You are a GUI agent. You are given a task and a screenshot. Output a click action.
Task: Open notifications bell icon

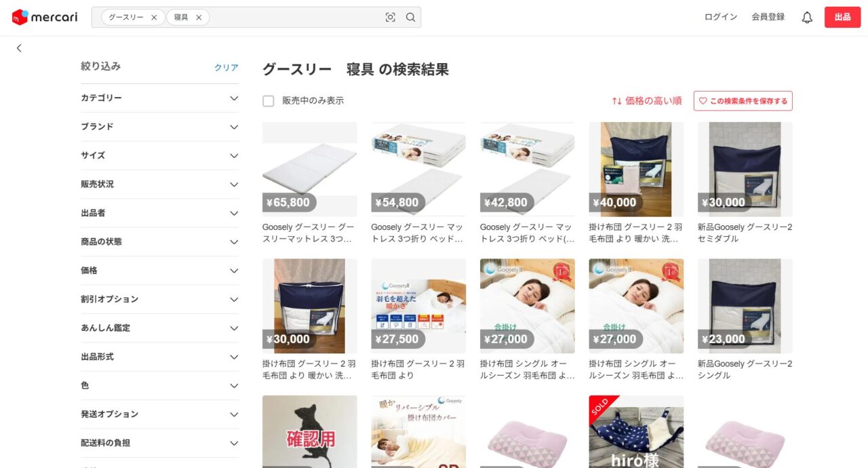point(807,18)
